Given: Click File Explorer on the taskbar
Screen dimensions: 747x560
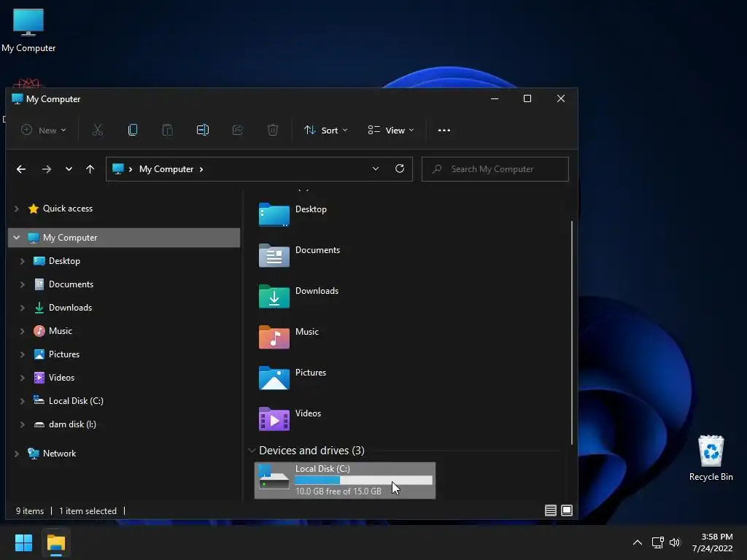Looking at the screenshot, I should (x=56, y=542).
